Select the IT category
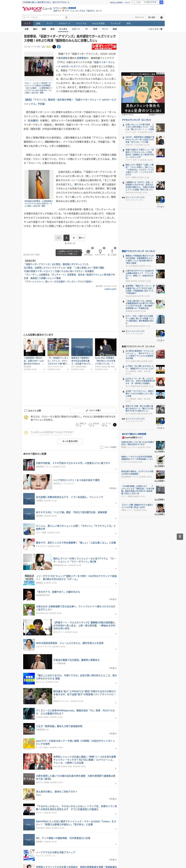This screenshot has height=868, width=186. pyautogui.click(x=86, y=29)
